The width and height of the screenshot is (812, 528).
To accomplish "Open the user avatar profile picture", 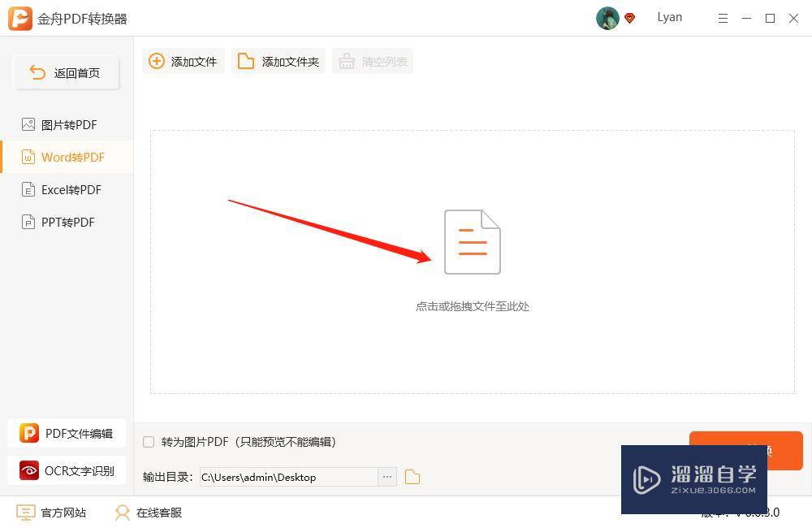I will tap(607, 18).
